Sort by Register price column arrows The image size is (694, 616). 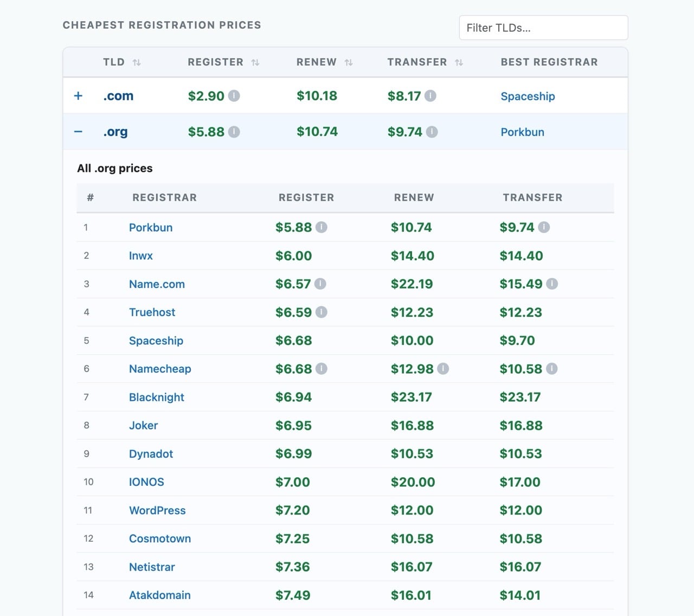coord(255,62)
